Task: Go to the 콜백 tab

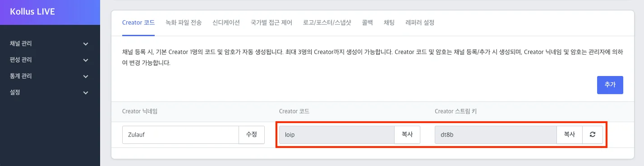Action: pos(367,23)
